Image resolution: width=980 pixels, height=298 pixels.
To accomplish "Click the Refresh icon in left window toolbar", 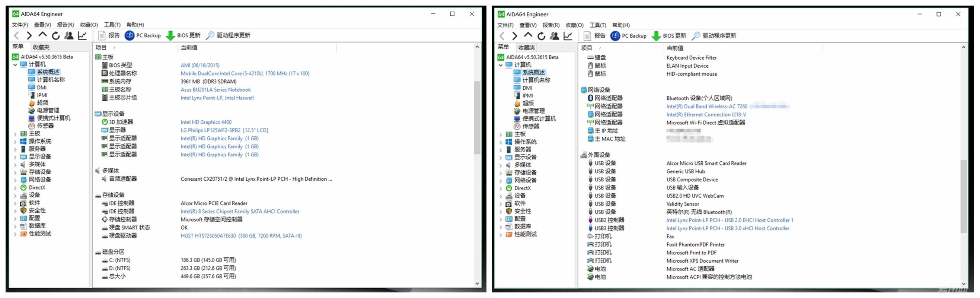I will [56, 36].
